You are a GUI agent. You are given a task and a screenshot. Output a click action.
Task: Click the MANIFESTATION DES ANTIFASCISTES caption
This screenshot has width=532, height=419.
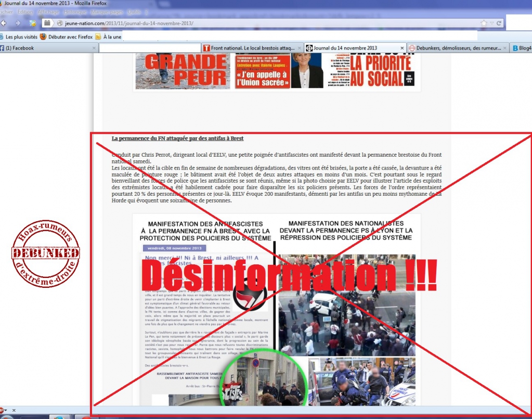tap(205, 231)
